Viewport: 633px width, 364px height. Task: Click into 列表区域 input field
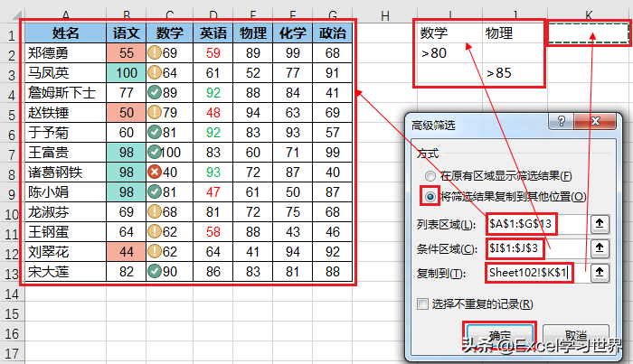click(538, 224)
